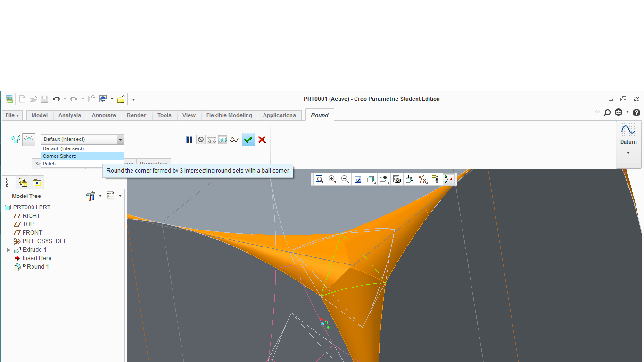The height and width of the screenshot is (362, 644).
Task: Select the FRONT datum plane
Action: (x=32, y=233)
